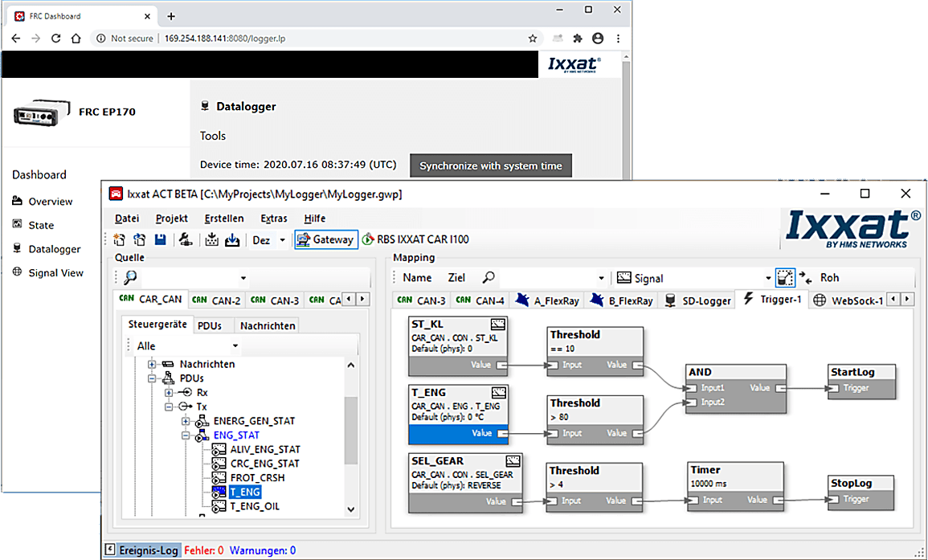Select the AND logic block
This screenshot has height=560, width=928.
point(736,388)
